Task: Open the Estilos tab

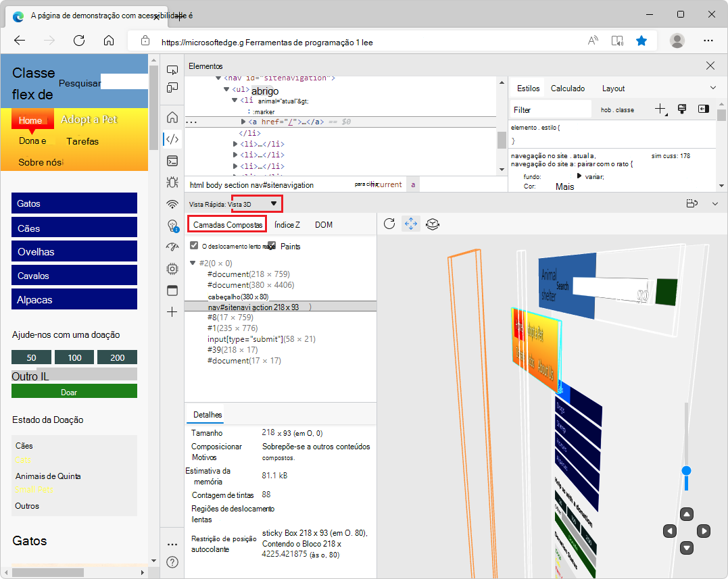Action: 528,88
